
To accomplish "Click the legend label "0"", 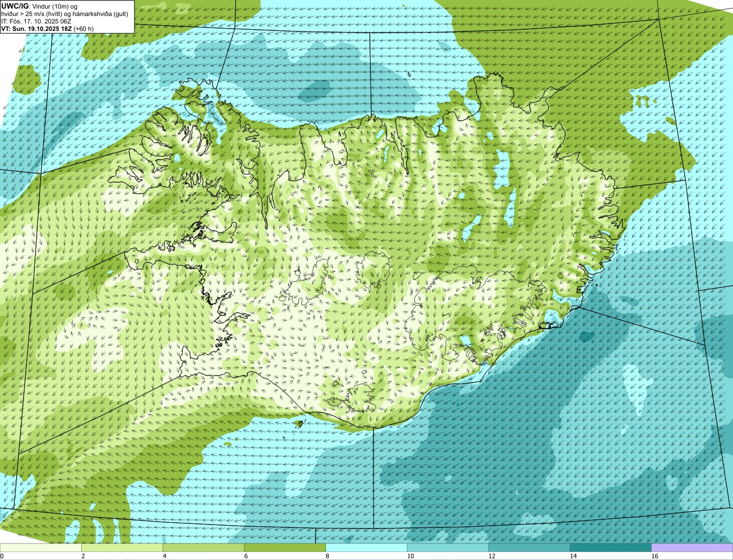I will click(x=2, y=556).
